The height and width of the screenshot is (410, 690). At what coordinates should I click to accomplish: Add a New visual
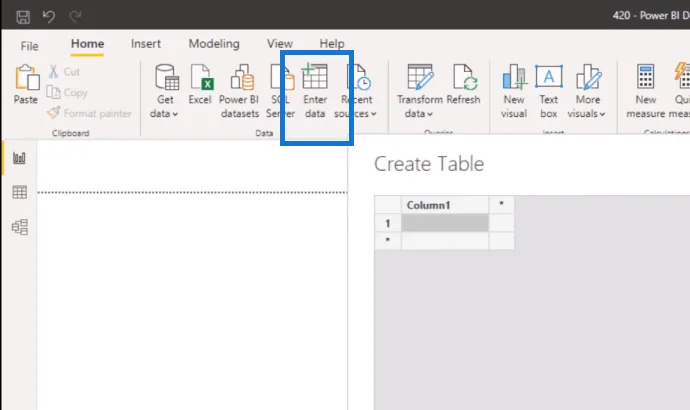pyautogui.click(x=514, y=91)
